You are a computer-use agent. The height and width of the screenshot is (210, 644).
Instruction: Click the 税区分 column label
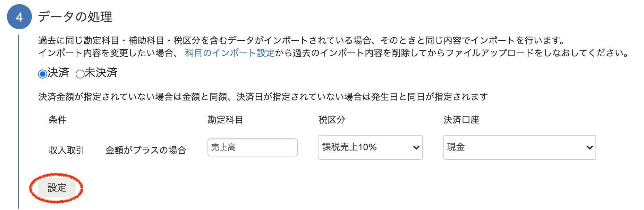(332, 120)
